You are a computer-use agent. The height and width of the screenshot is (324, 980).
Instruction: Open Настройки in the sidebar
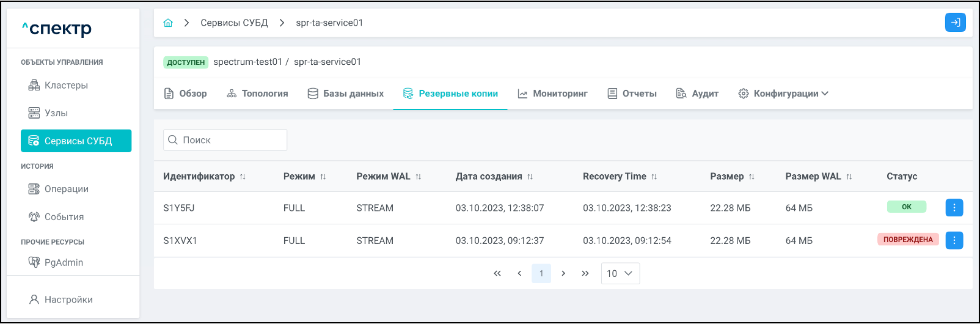68,300
